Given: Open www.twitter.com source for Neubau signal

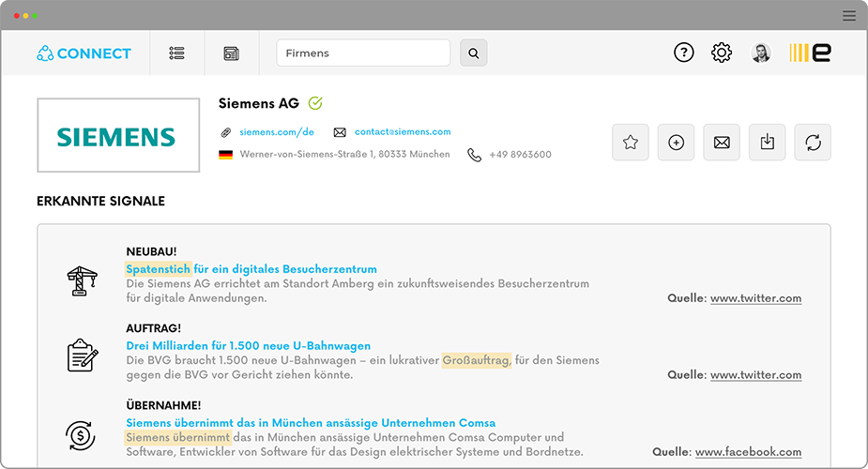Looking at the screenshot, I should coord(755,298).
